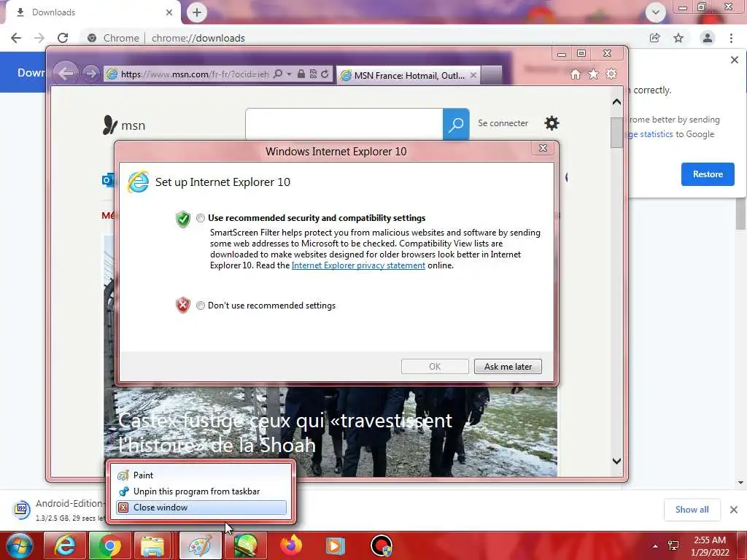Click the IE forward arrow button
Image resolution: width=747 pixels, height=560 pixels.
point(90,74)
